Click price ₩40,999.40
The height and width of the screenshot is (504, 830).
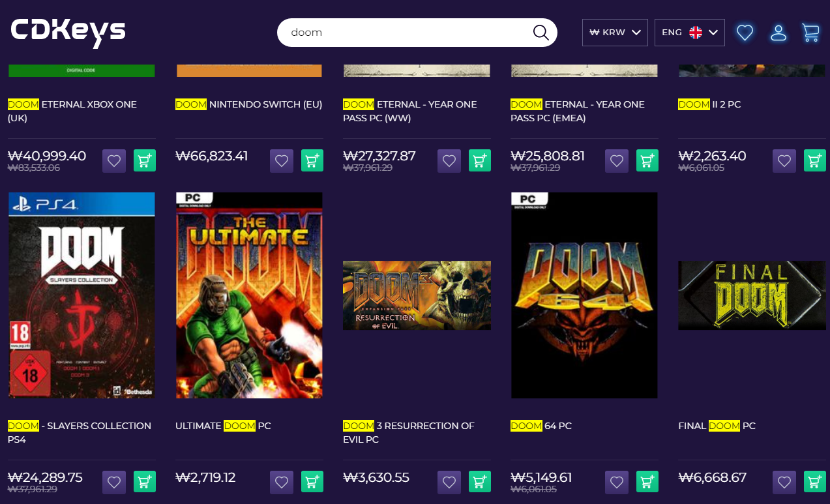point(47,156)
